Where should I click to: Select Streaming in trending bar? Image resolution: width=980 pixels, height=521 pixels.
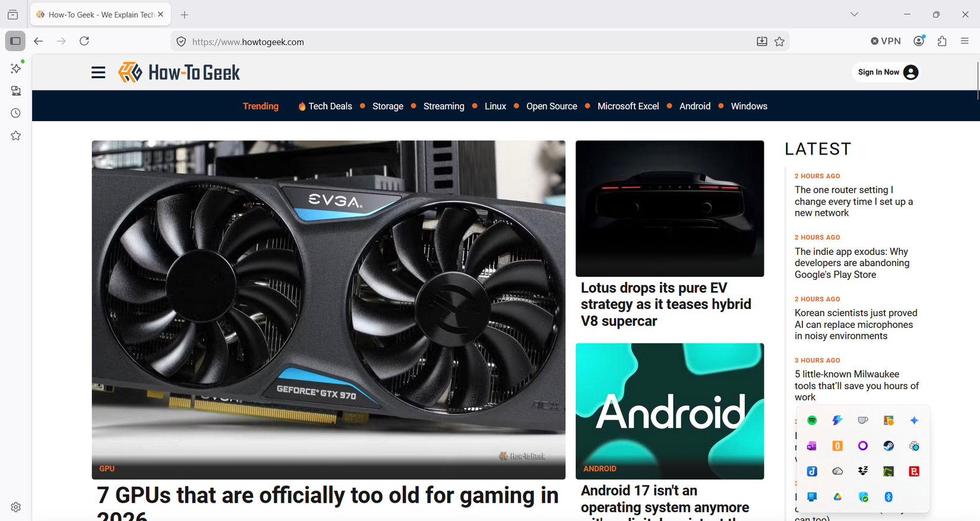(444, 106)
